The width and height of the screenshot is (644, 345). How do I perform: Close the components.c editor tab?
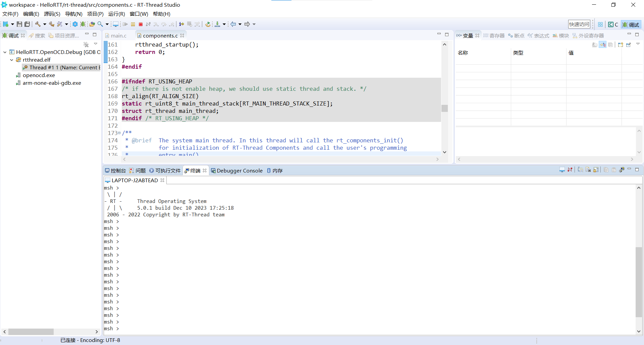tap(182, 36)
